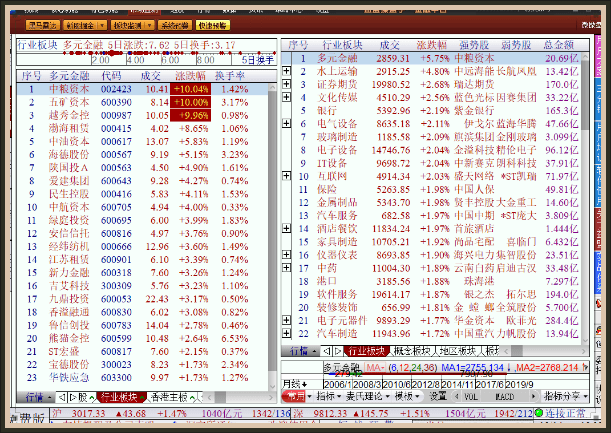This screenshot has width=611, height=433.
Task: Open the 表氏理论 dropdown
Action: [367, 396]
